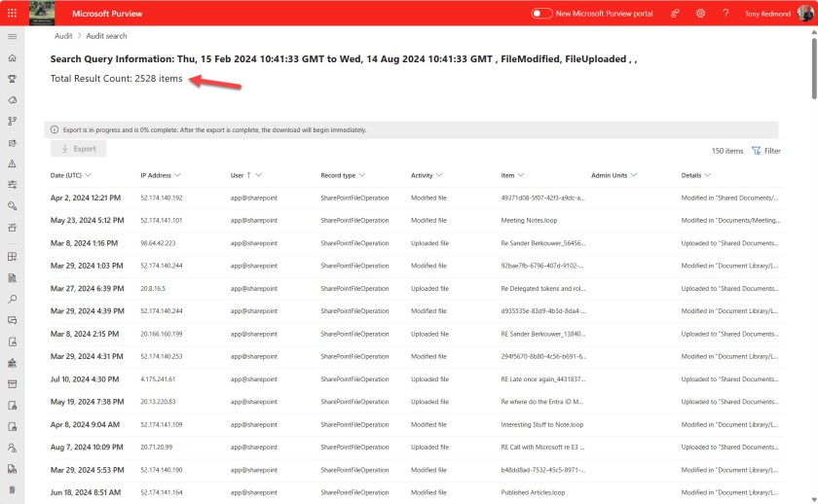Open the community icon beside settings gear
Viewport: 818px width, 504px height.
tap(675, 13)
